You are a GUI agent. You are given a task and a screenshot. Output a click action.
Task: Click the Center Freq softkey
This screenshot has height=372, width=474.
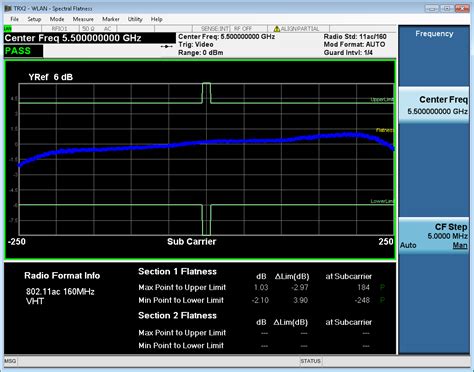click(x=434, y=105)
